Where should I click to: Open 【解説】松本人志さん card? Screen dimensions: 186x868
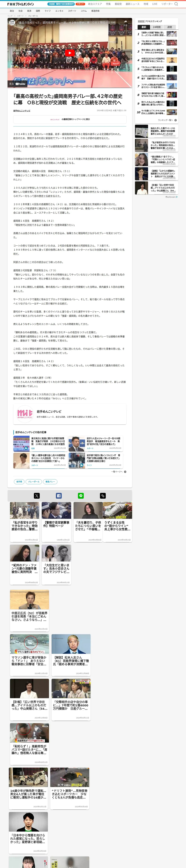pos(71,655)
